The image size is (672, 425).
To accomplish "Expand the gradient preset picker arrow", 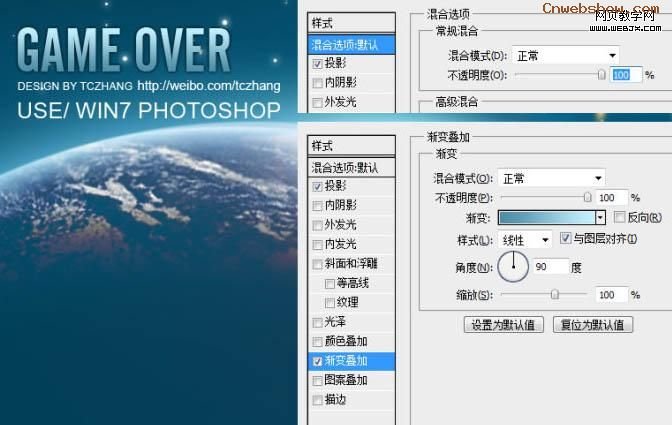I will [x=600, y=218].
